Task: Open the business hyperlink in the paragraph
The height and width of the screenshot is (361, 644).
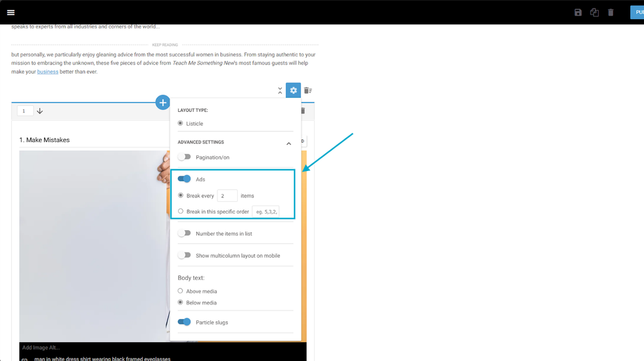Action: pos(47,72)
